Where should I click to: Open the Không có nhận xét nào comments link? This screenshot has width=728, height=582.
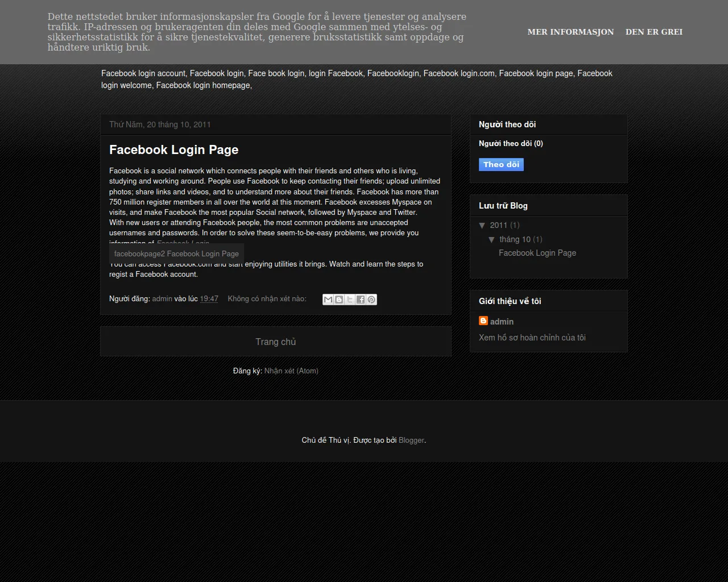pyautogui.click(x=267, y=299)
